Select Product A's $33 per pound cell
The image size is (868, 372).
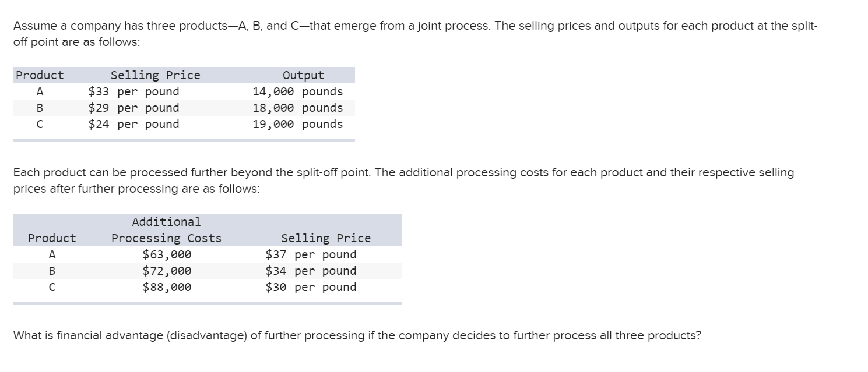coord(133,91)
